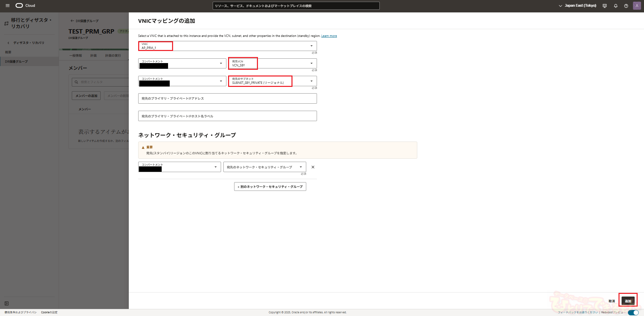Open the 宛先のサブネット dropdown

point(272,81)
